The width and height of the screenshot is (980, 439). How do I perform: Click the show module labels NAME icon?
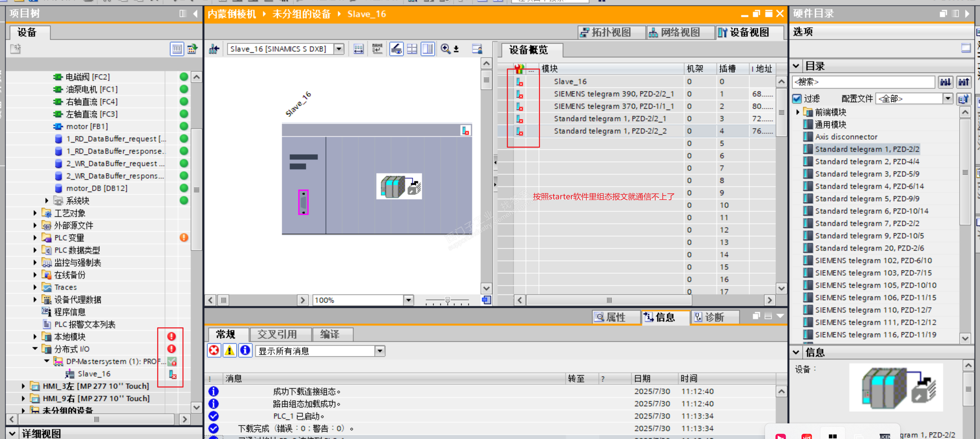[377, 49]
